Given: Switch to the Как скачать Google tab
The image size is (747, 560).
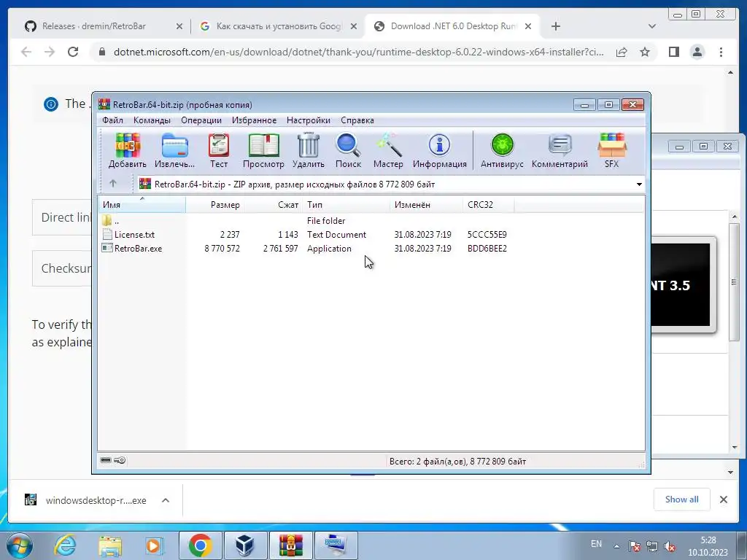Looking at the screenshot, I should [x=278, y=26].
